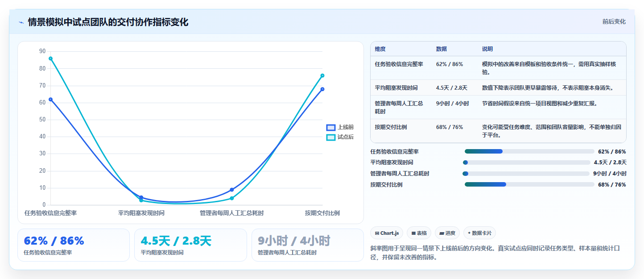Image resolution: width=644 pixels, height=279 pixels.
Task: Click 试点后 data point at 按期交付比例
Action: coord(322,75)
